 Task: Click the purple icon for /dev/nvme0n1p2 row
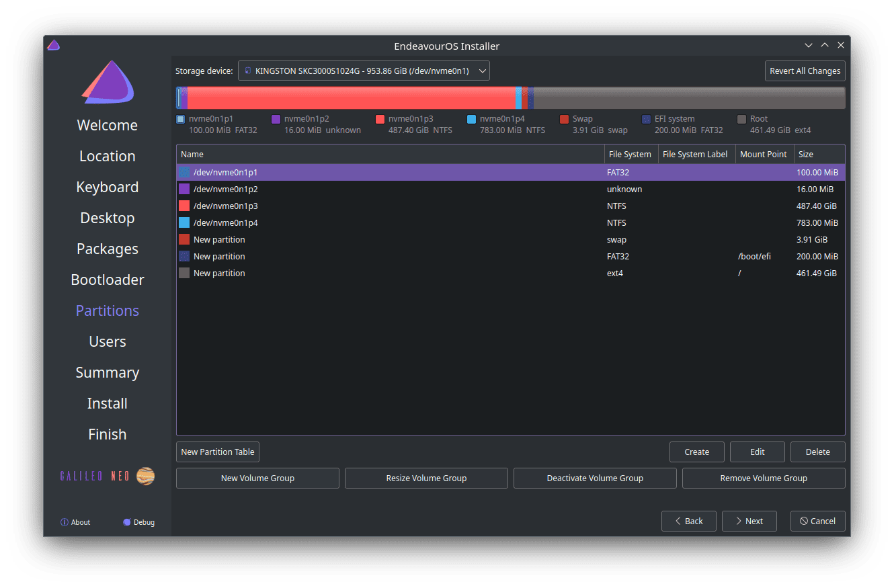pyautogui.click(x=184, y=189)
